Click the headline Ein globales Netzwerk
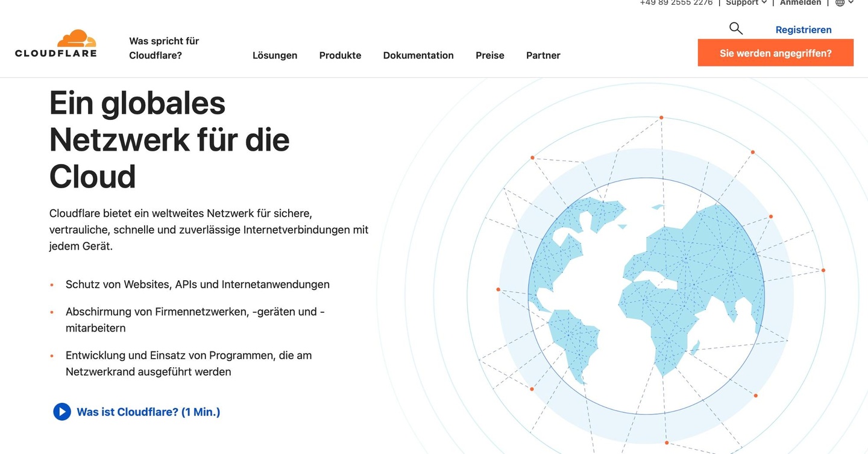The width and height of the screenshot is (868, 454). click(x=169, y=140)
